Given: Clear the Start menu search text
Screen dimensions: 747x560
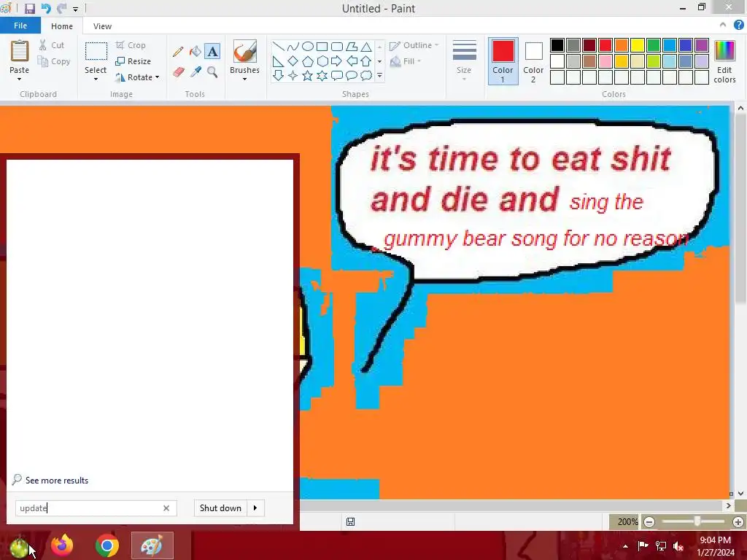Looking at the screenshot, I should click(x=166, y=508).
